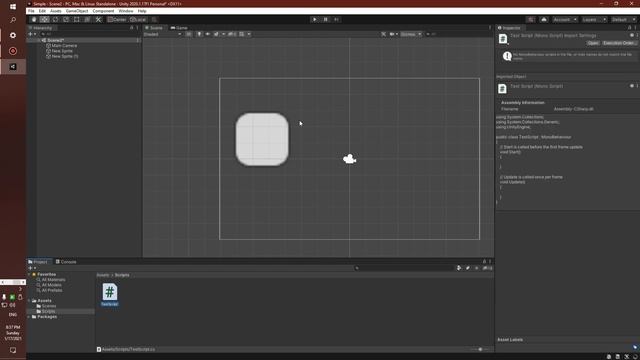This screenshot has width=640, height=360.
Task: Toggle scene lighting bulb icon
Action: coord(199,34)
